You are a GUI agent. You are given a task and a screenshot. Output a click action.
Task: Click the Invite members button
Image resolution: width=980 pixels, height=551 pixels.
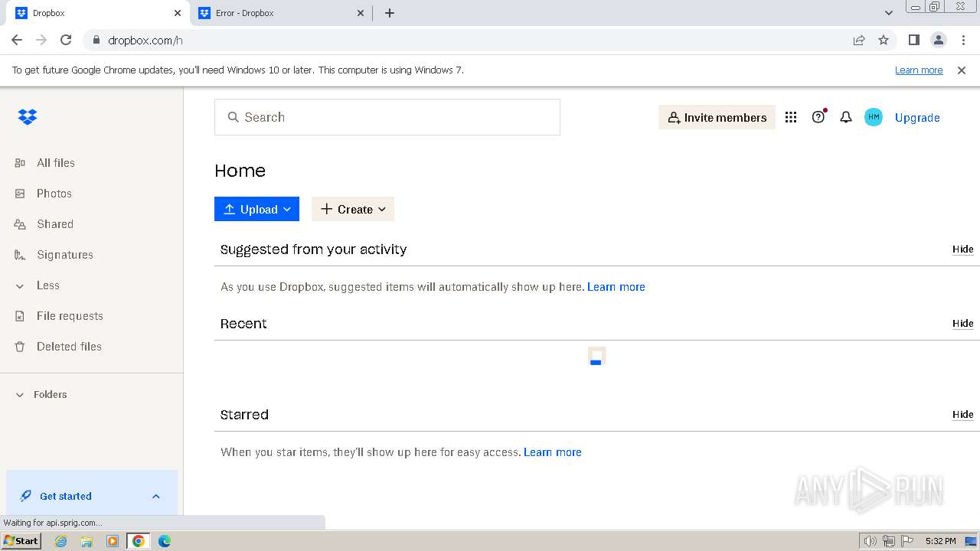click(717, 117)
